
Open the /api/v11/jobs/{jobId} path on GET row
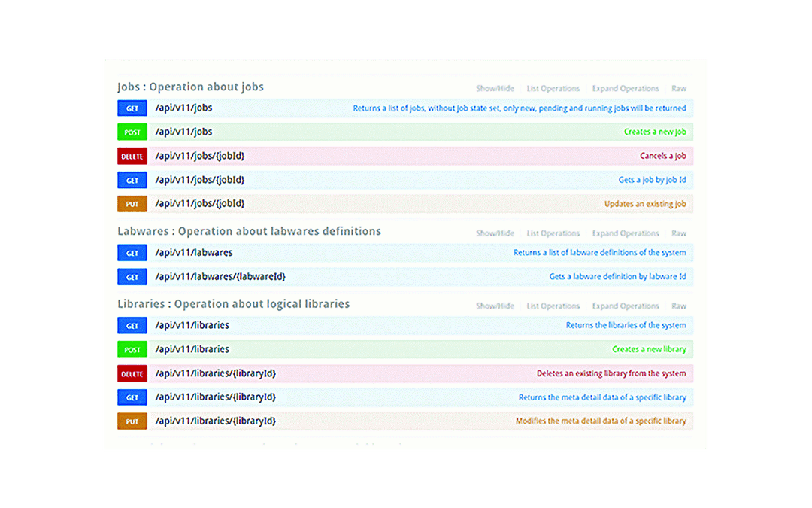point(200,180)
